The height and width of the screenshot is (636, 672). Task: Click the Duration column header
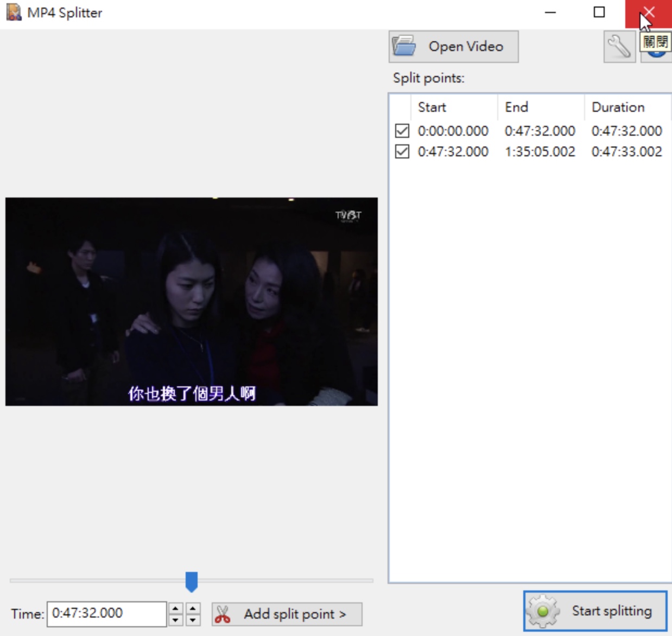click(x=628, y=107)
